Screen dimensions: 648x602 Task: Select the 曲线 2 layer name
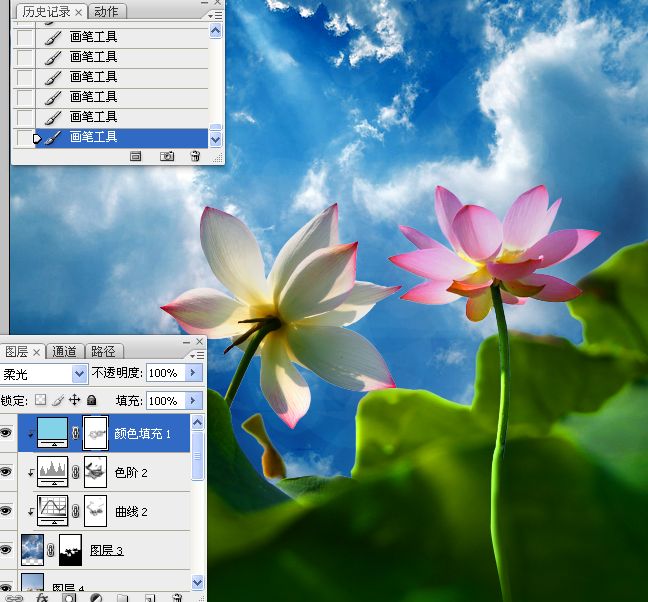[131, 512]
